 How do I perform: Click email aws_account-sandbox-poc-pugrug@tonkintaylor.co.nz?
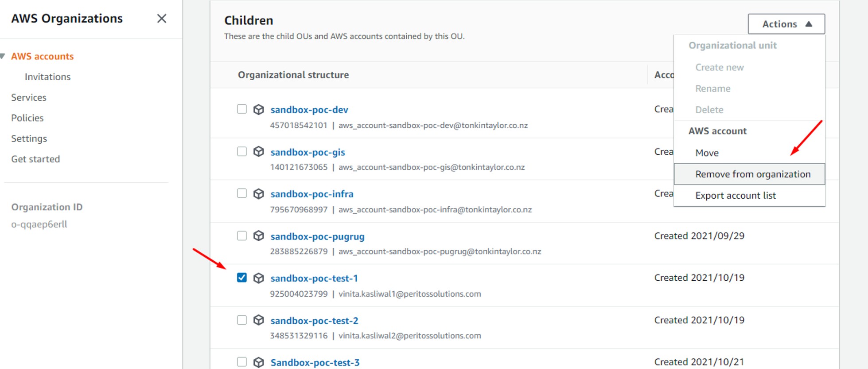coord(440,251)
